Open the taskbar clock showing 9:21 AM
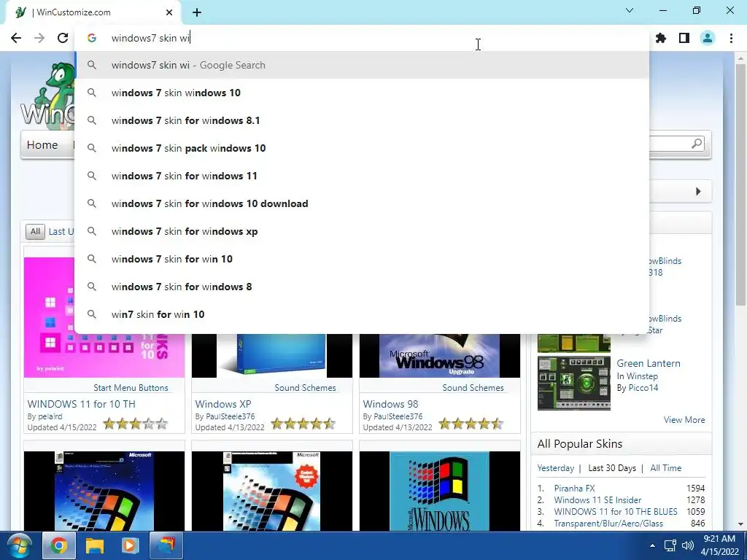The image size is (747, 560). 719,545
